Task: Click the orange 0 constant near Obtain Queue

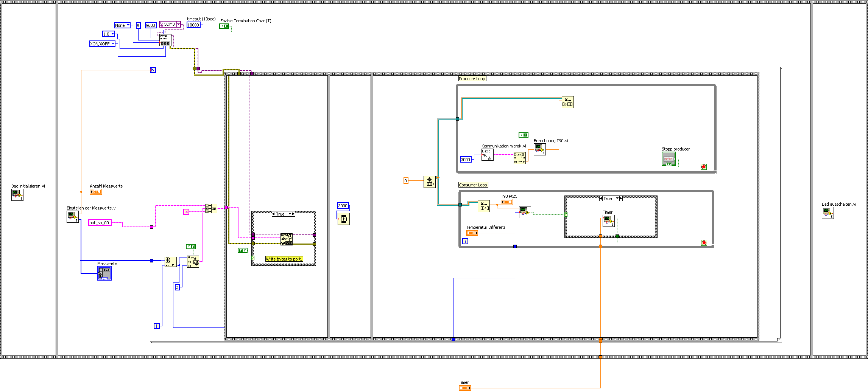Action: coord(406,181)
